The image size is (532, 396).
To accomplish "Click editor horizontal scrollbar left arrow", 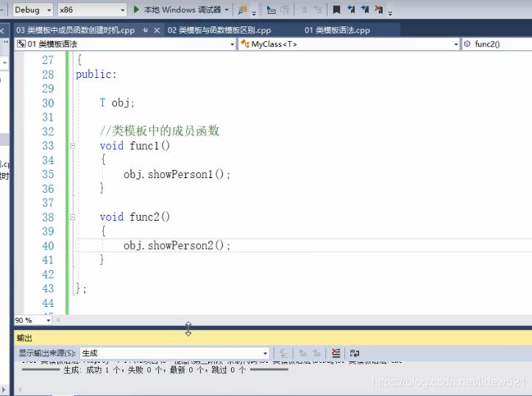I will [57, 319].
